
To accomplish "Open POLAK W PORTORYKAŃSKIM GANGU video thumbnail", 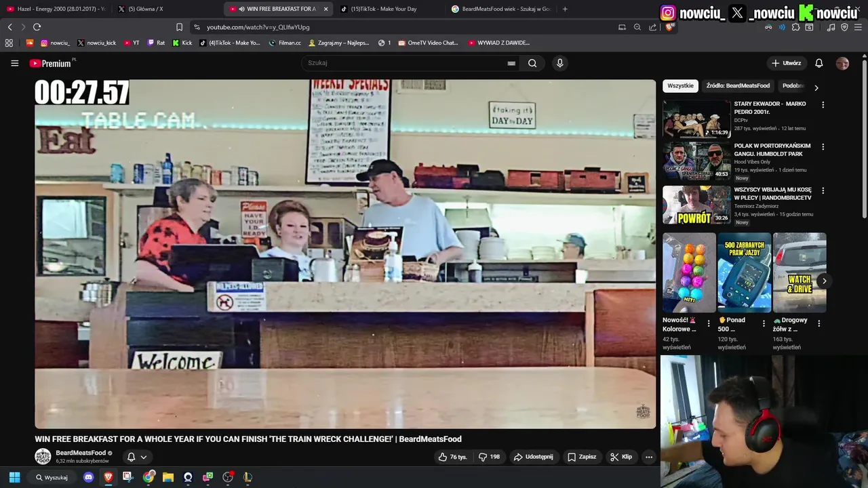I will click(x=696, y=161).
